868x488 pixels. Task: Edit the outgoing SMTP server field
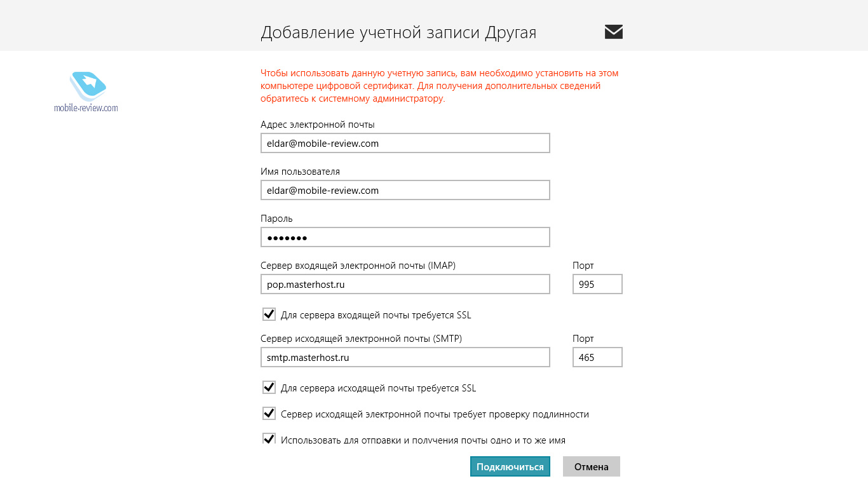[x=405, y=357]
